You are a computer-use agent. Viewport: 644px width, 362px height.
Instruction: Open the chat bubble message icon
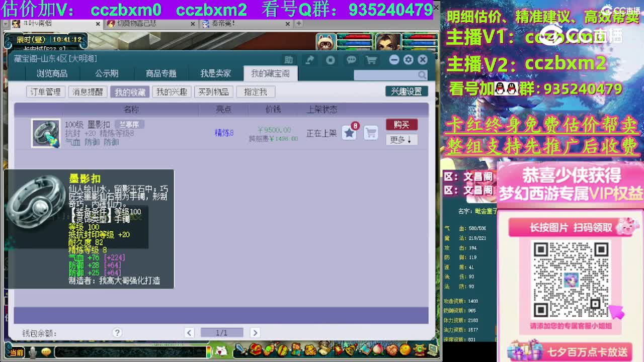[351, 60]
